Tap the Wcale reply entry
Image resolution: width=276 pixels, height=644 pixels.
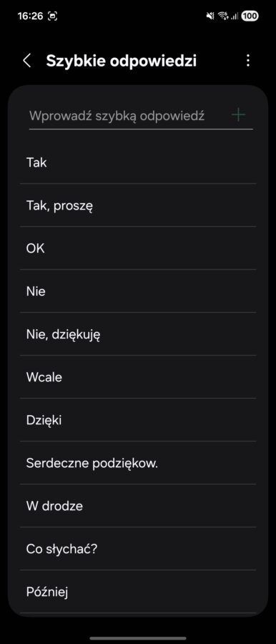point(138,377)
